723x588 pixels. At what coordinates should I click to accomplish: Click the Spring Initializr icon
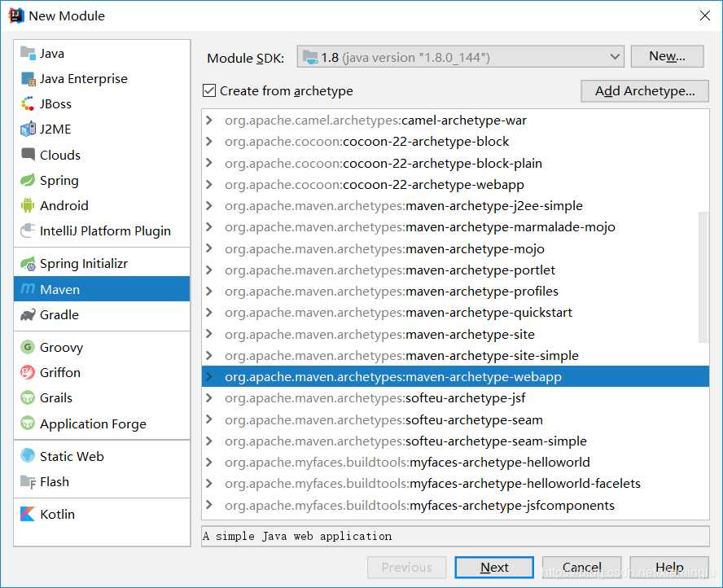28,263
